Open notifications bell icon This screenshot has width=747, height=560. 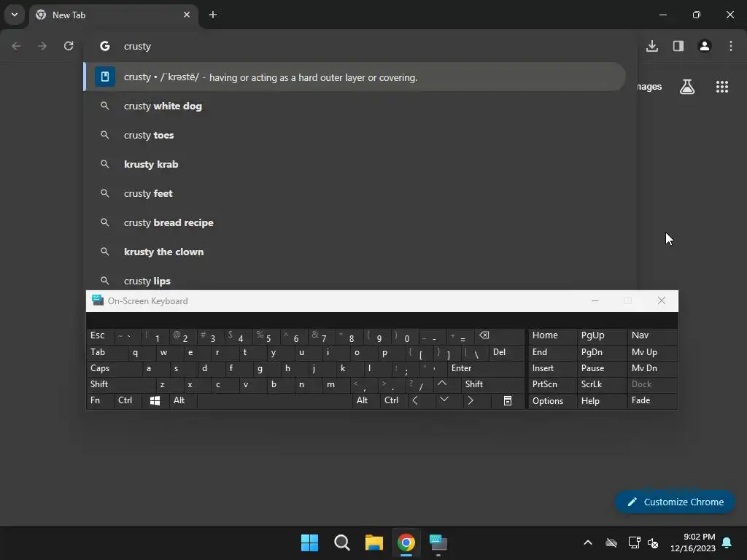[x=727, y=542]
